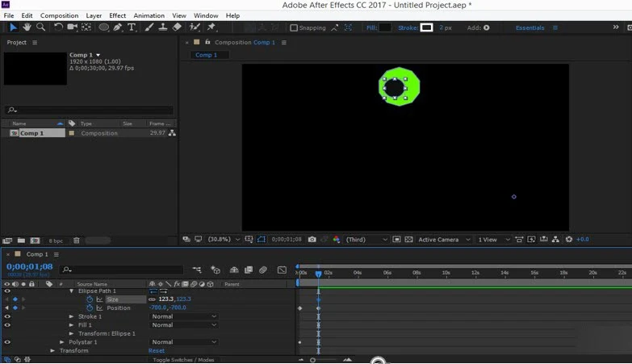The height and width of the screenshot is (364, 632).
Task: Toggle visibility of Stroke 1
Action: [7, 316]
